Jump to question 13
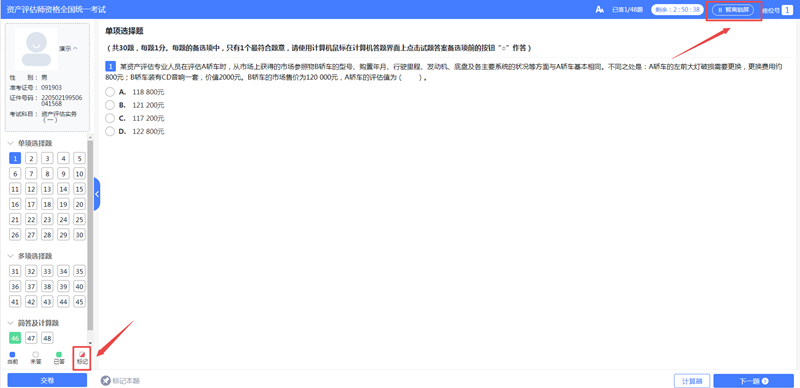 [47, 189]
